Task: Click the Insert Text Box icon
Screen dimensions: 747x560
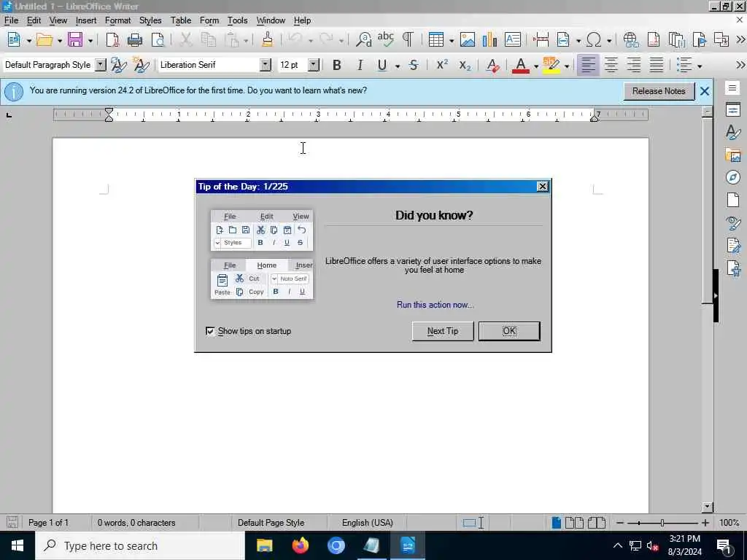Action: click(512, 39)
